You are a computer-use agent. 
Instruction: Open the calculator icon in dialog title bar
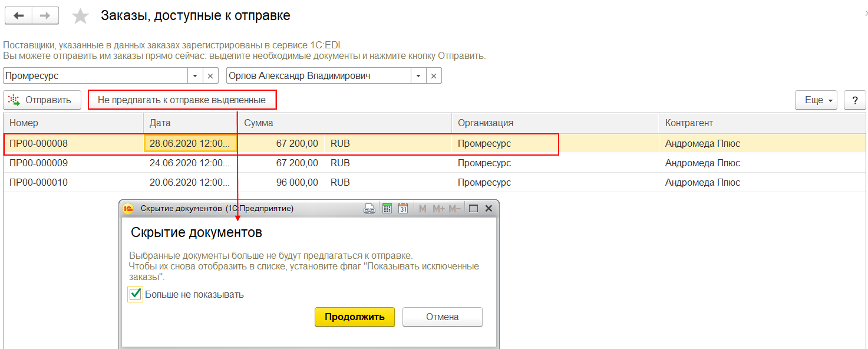[387, 208]
